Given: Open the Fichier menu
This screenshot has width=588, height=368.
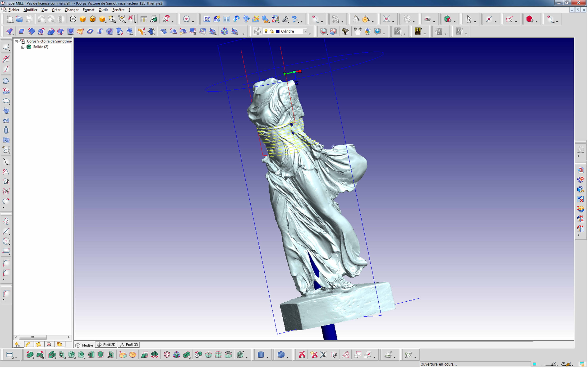Looking at the screenshot, I should 14,10.
